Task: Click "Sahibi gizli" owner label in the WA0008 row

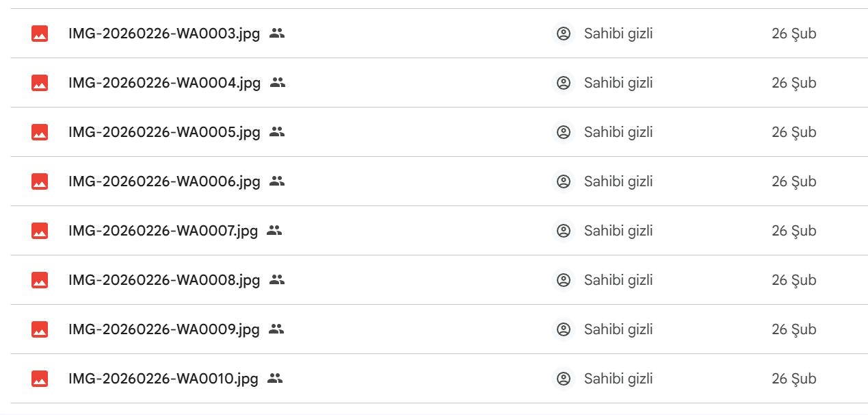Action: tap(618, 280)
